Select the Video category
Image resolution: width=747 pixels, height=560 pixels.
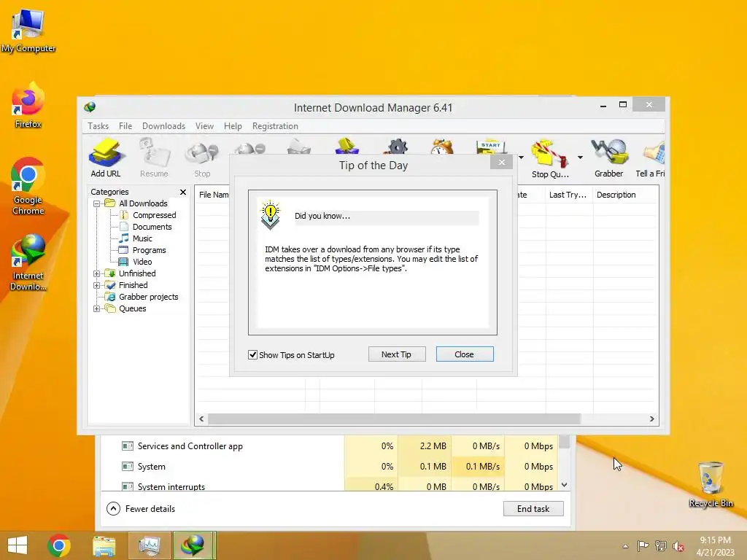pos(142,262)
